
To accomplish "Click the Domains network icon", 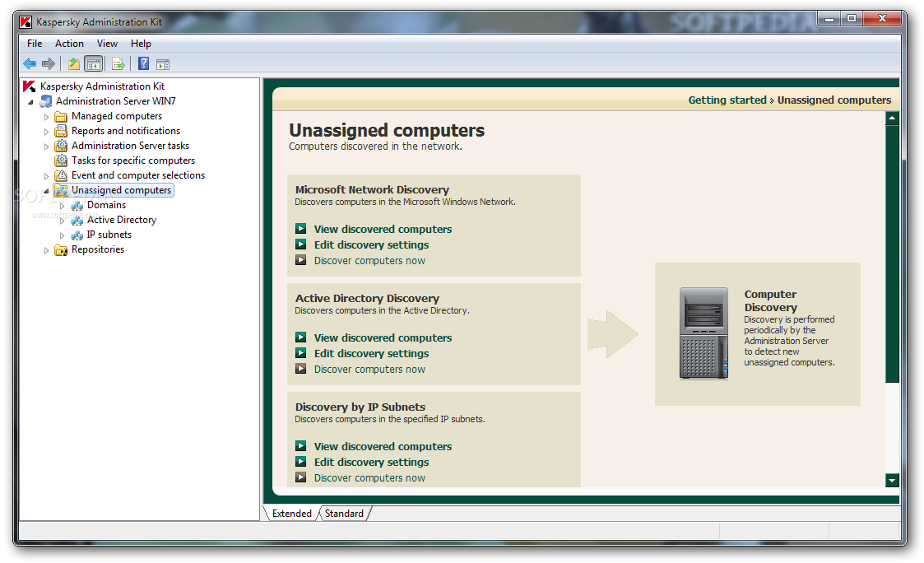I will tap(77, 205).
